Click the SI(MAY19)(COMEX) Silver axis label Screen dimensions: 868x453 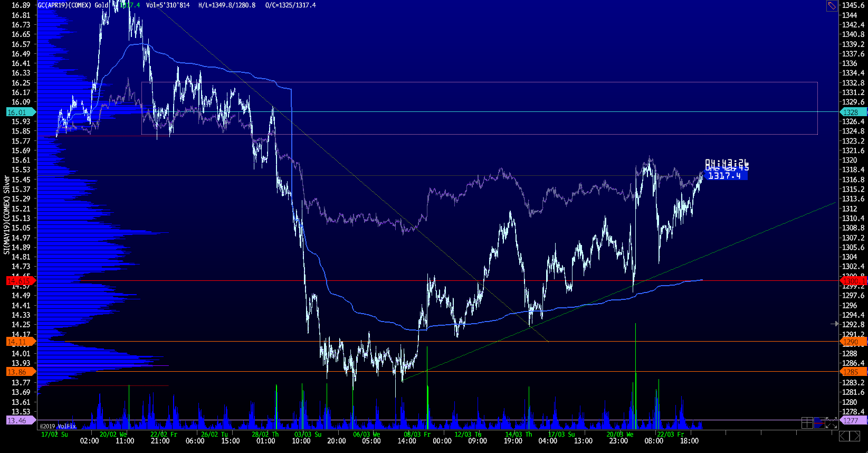[6, 215]
